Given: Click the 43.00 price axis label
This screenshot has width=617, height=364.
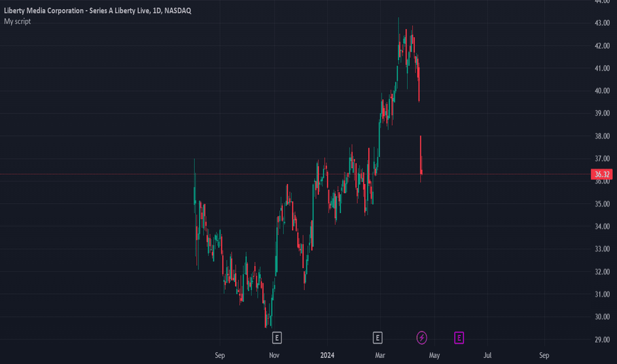Looking at the screenshot, I should tap(602, 23).
